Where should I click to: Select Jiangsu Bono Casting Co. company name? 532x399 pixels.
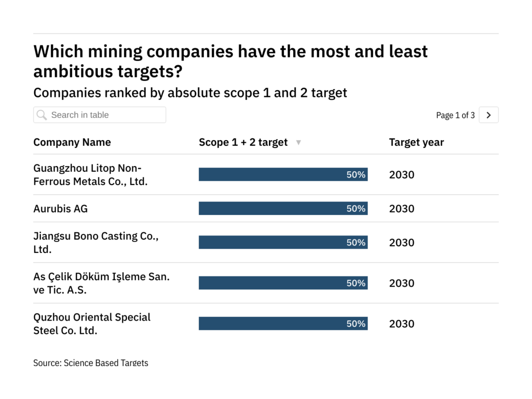pyautogui.click(x=96, y=243)
